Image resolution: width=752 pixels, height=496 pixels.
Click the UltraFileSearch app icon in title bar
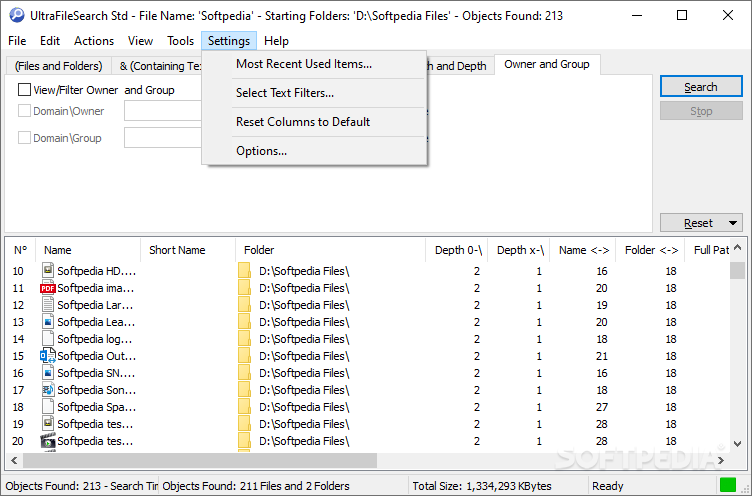tap(17, 15)
